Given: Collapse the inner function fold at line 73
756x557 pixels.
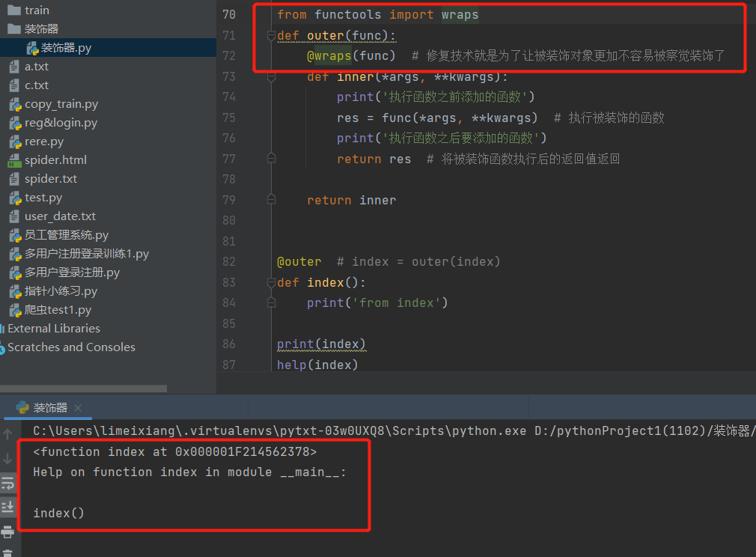Looking at the screenshot, I should pyautogui.click(x=271, y=76).
